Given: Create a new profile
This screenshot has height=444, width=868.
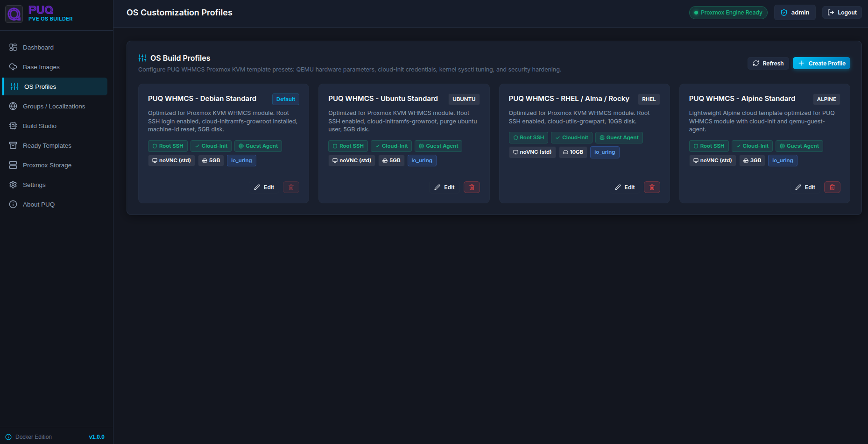Looking at the screenshot, I should pos(821,63).
